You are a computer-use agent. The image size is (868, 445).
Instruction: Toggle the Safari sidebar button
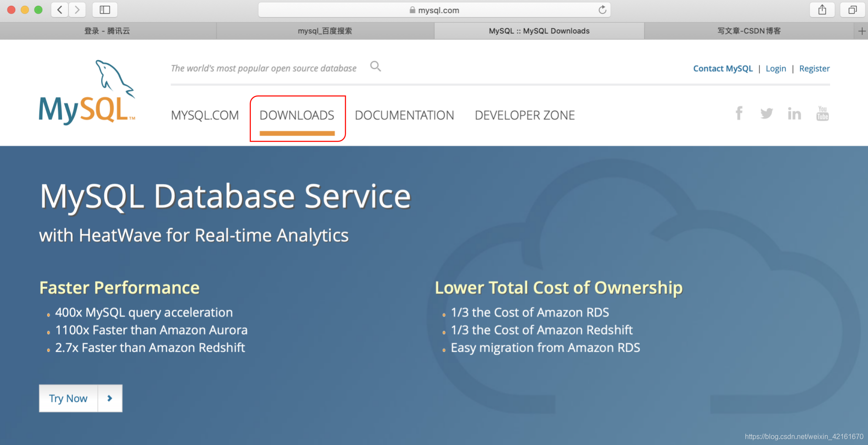tap(105, 10)
